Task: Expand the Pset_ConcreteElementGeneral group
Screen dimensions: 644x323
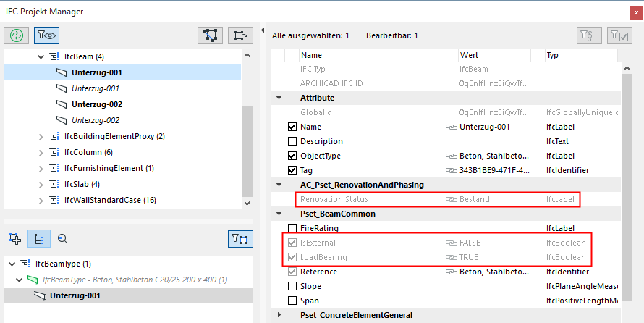Action: point(279,315)
